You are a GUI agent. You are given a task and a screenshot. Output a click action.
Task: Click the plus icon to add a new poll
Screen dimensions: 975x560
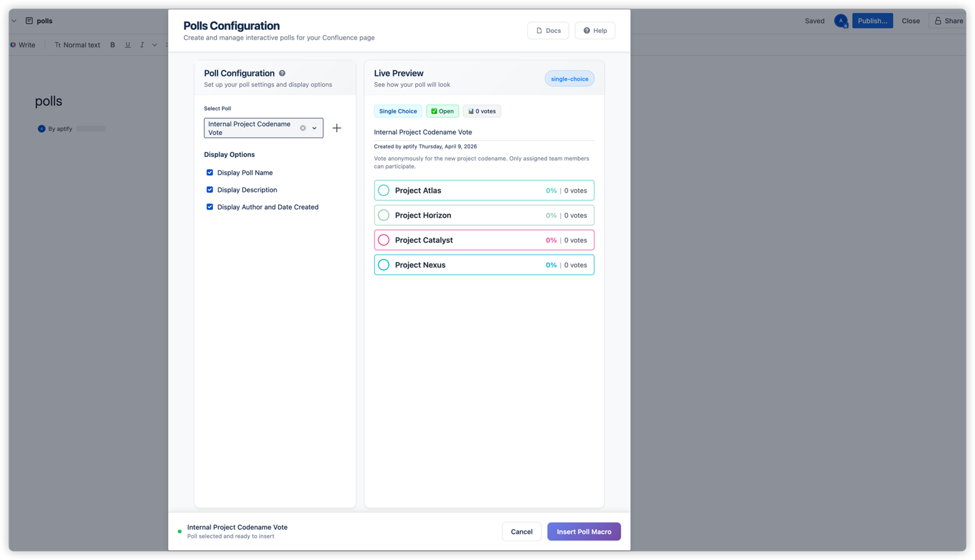click(336, 128)
